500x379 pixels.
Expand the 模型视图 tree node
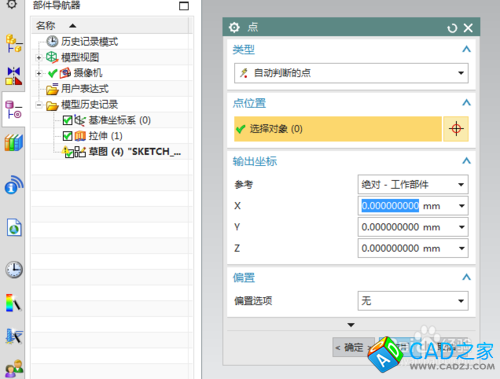tap(39, 57)
